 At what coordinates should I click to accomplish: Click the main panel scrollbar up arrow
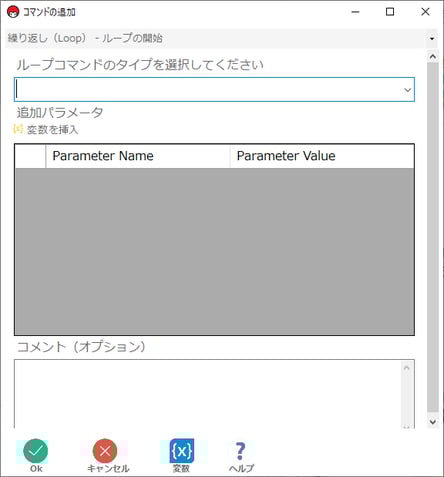pyautogui.click(x=433, y=56)
